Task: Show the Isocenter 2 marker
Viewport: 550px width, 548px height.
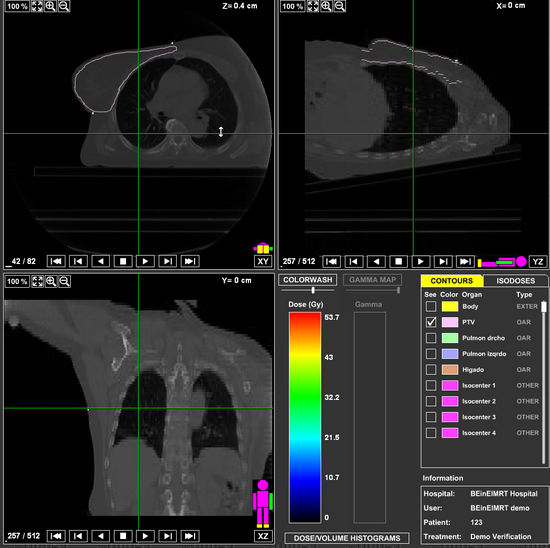Action: click(431, 401)
